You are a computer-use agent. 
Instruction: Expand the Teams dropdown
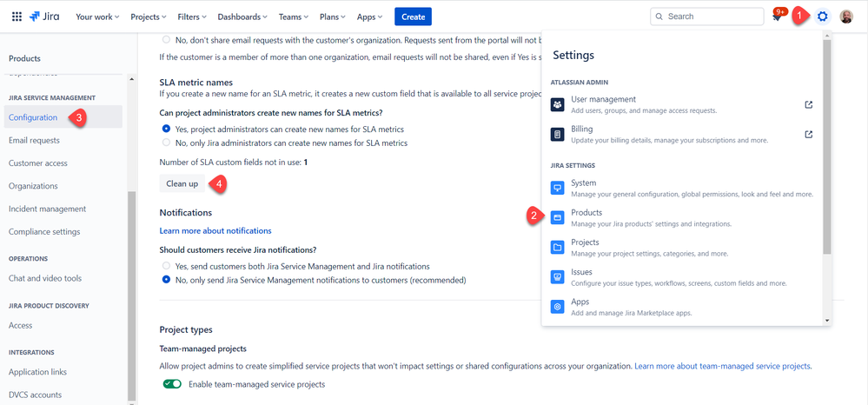tap(294, 17)
